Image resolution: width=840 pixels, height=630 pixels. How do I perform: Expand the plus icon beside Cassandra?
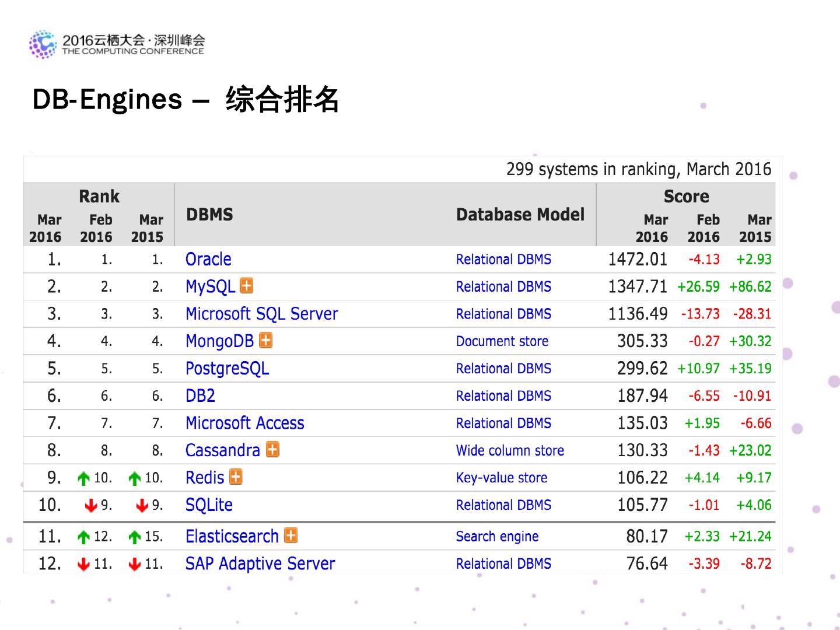(272, 449)
